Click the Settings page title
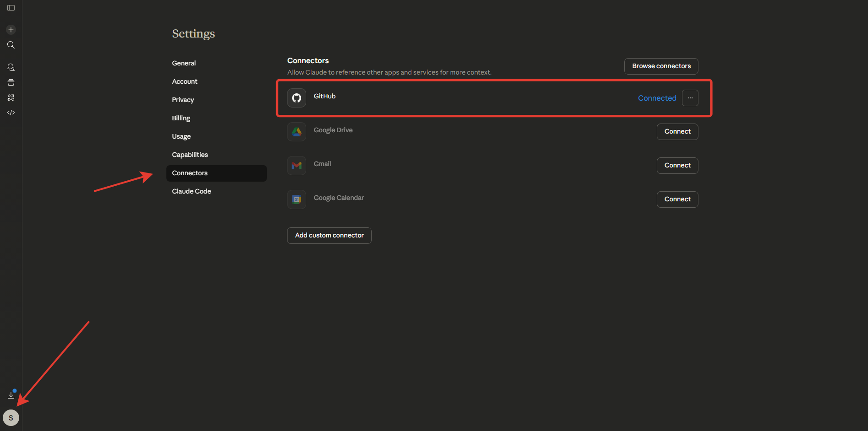The image size is (868, 431). [x=193, y=33]
